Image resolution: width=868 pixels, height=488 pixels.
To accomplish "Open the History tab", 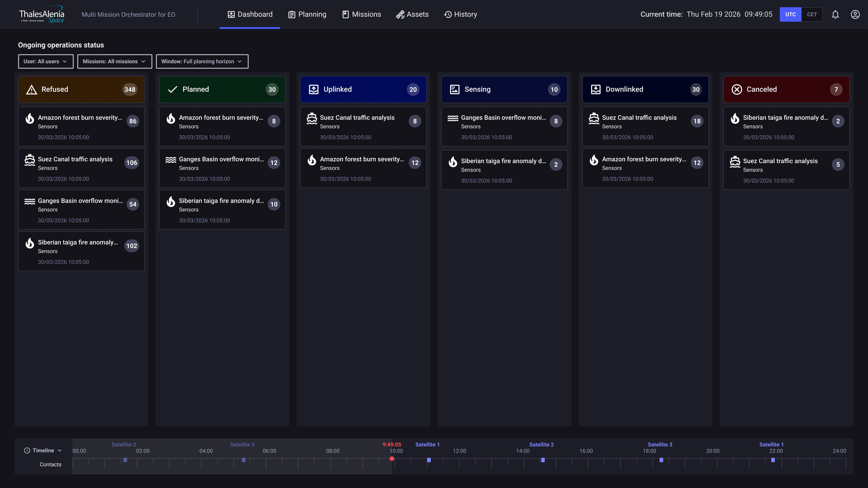I will (461, 14).
